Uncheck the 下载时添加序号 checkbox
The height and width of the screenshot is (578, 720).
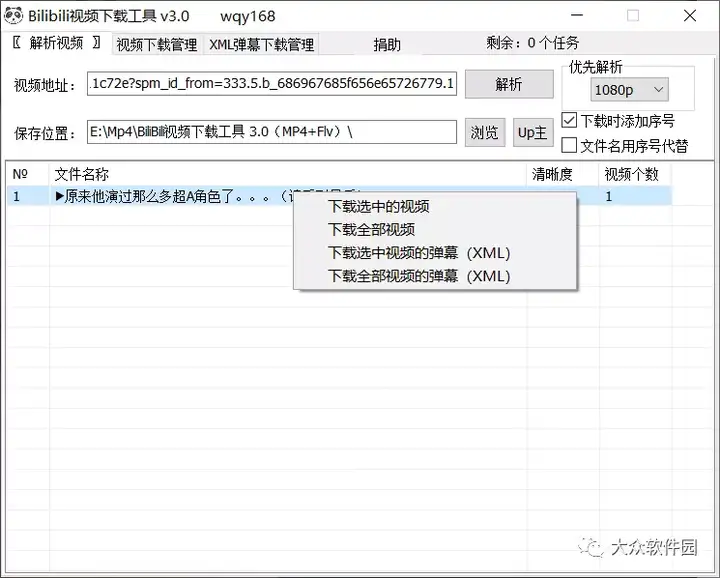(569, 121)
